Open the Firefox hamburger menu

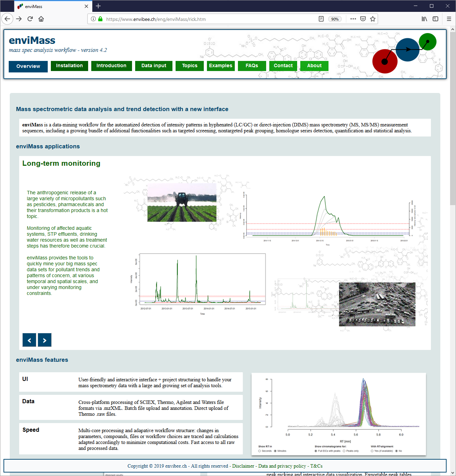(449, 19)
